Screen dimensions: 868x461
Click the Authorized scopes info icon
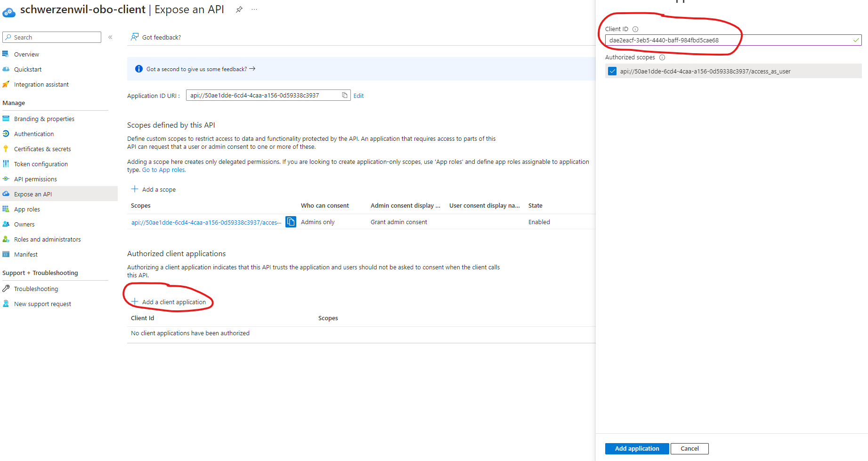[x=662, y=57]
